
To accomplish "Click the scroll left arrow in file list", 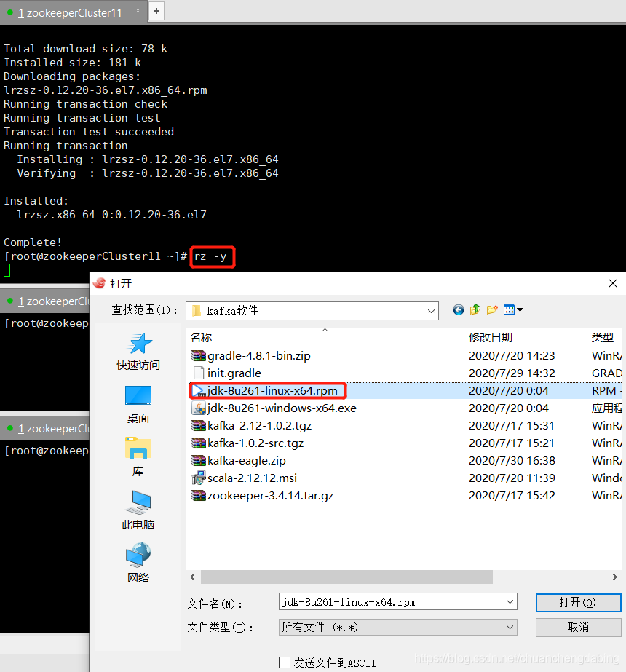I will (x=193, y=577).
